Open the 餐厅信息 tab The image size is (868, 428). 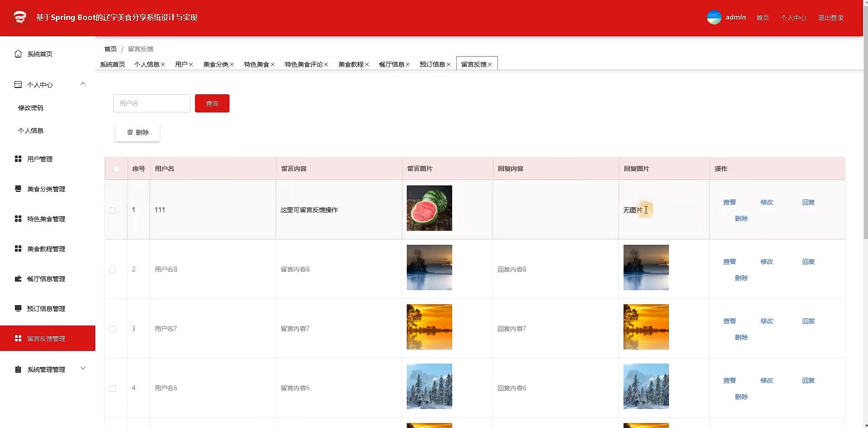(392, 64)
